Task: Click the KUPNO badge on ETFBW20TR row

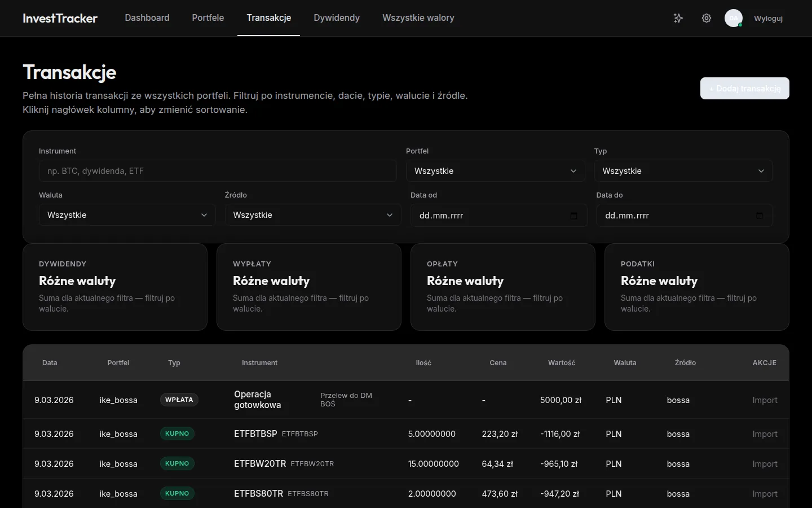Action: 177,463
